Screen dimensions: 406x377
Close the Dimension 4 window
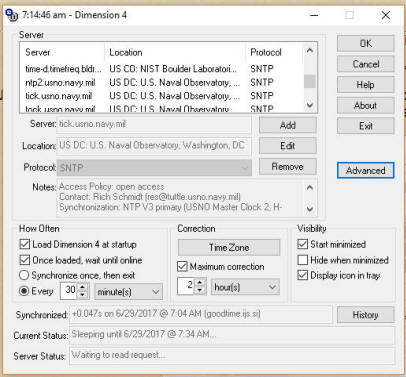(x=386, y=15)
